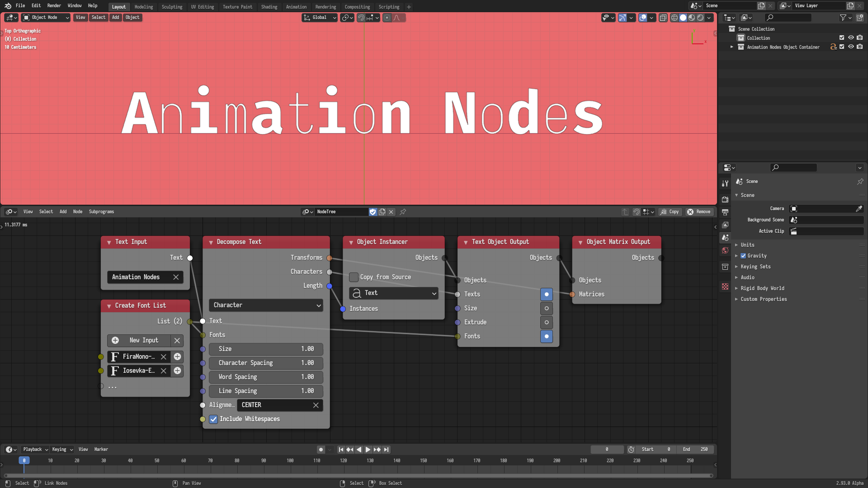Screen dimensions: 868x488
Task: Drag the Size value slider in Decompose Text
Action: [266, 348]
